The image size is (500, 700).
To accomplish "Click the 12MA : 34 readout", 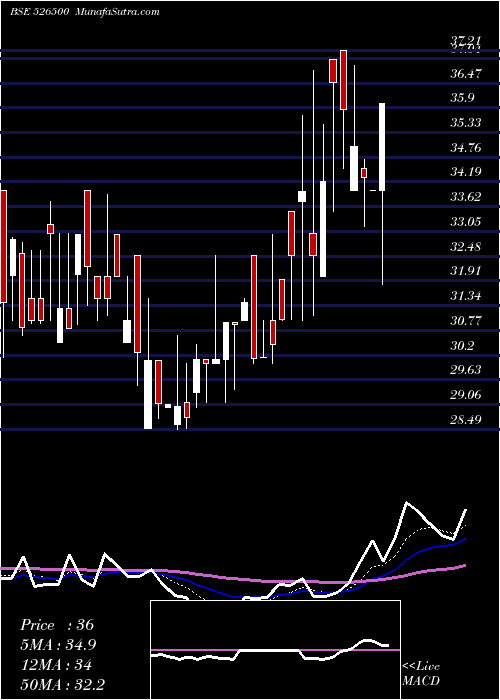I will coord(56,665).
